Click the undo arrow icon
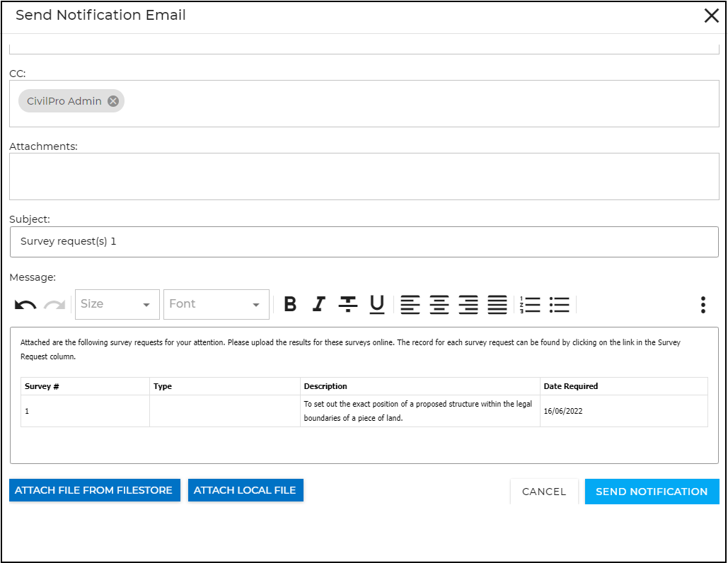 coord(25,305)
